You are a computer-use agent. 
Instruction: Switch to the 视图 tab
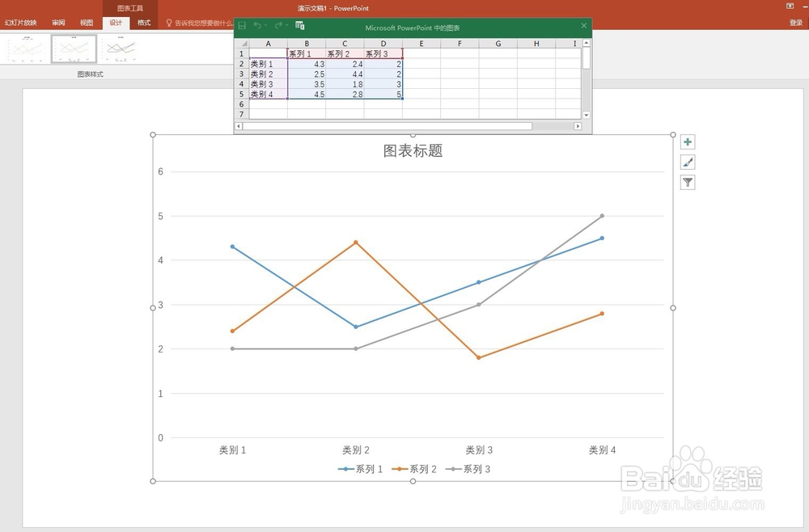pos(87,23)
